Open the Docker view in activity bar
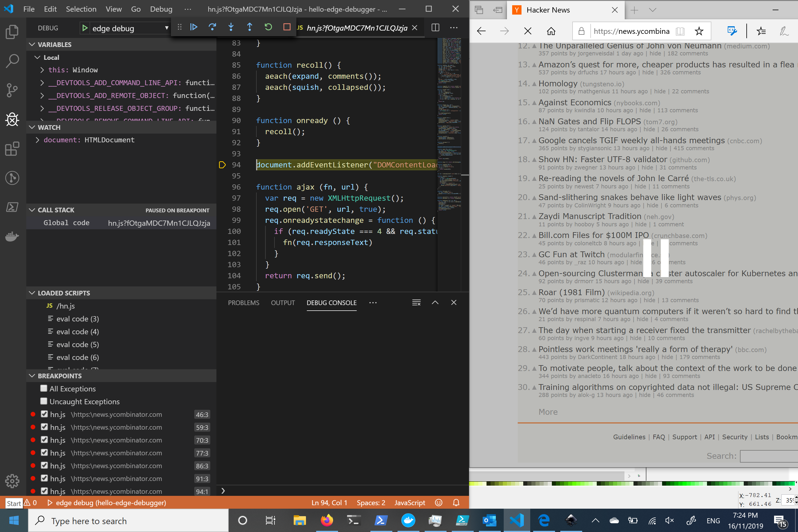The width and height of the screenshot is (798, 532). [x=12, y=236]
